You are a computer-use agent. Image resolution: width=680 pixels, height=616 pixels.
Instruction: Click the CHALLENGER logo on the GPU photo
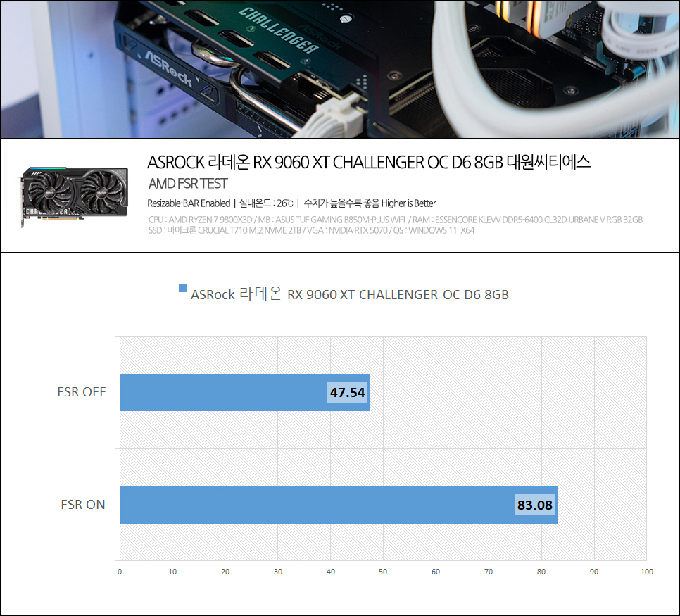tap(279, 30)
